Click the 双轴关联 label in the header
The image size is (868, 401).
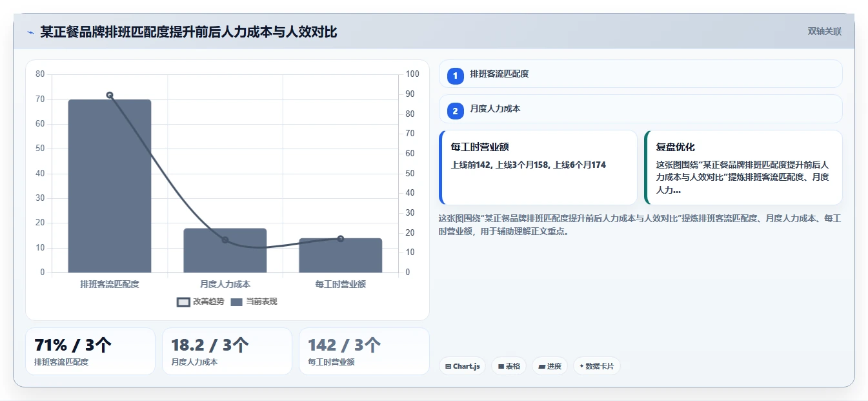[x=825, y=31]
